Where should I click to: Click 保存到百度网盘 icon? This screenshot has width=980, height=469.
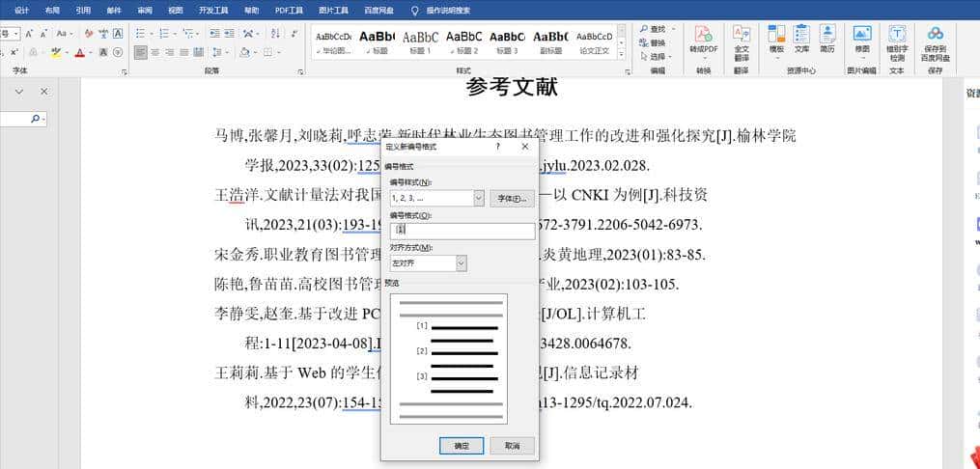pos(935,42)
